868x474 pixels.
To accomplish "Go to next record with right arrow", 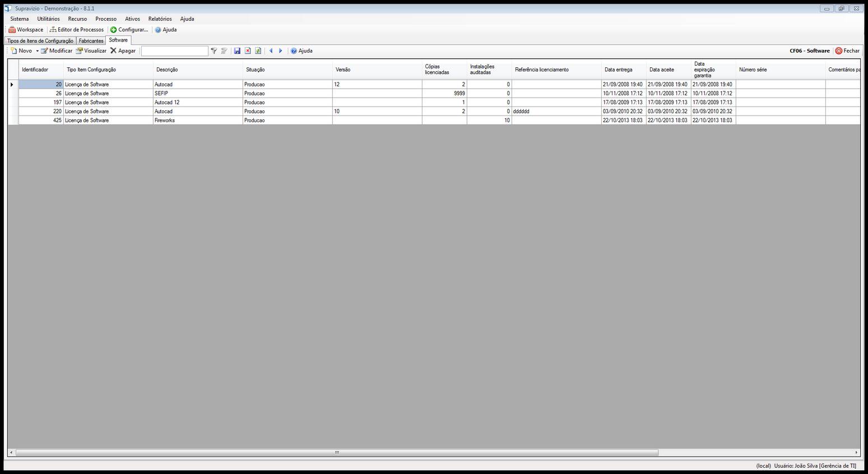I will click(x=281, y=50).
